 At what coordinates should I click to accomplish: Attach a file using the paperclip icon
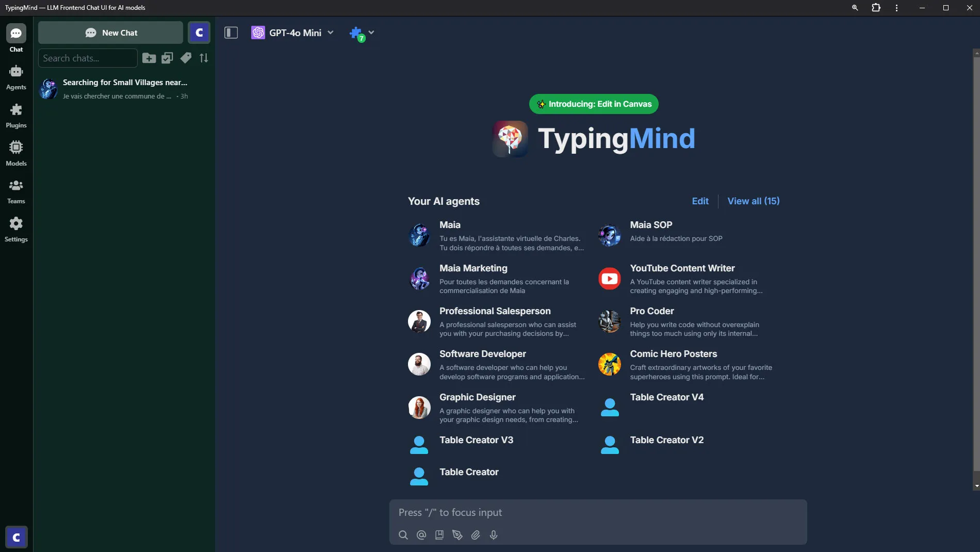click(x=476, y=535)
